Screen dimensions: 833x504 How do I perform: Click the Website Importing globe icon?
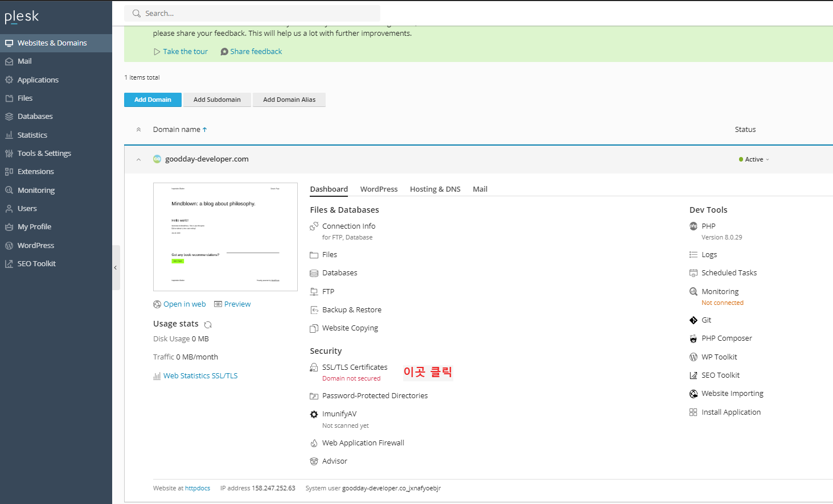694,394
